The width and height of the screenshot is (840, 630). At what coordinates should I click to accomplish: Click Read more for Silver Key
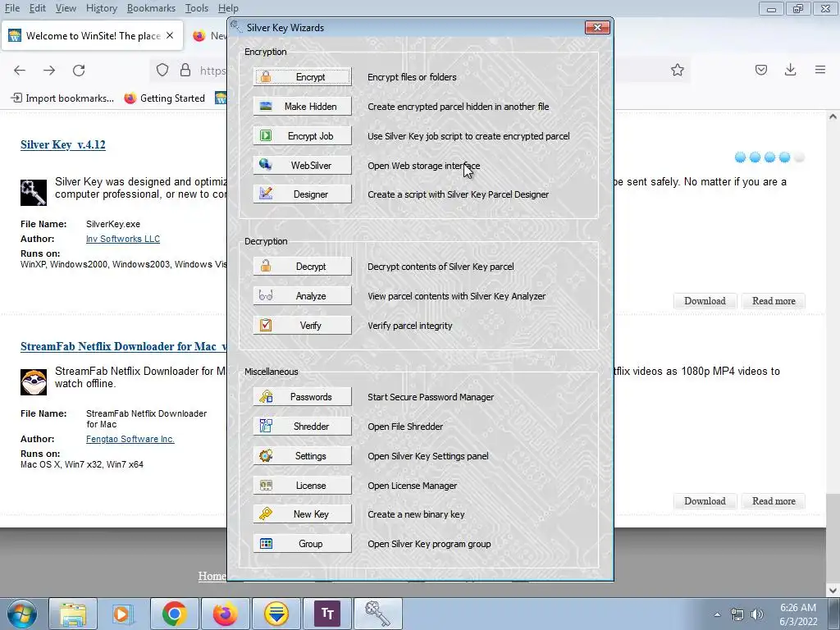(774, 301)
